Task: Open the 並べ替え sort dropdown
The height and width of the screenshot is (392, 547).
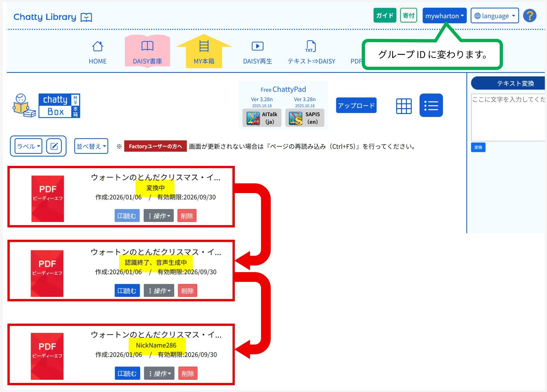Action: point(91,146)
